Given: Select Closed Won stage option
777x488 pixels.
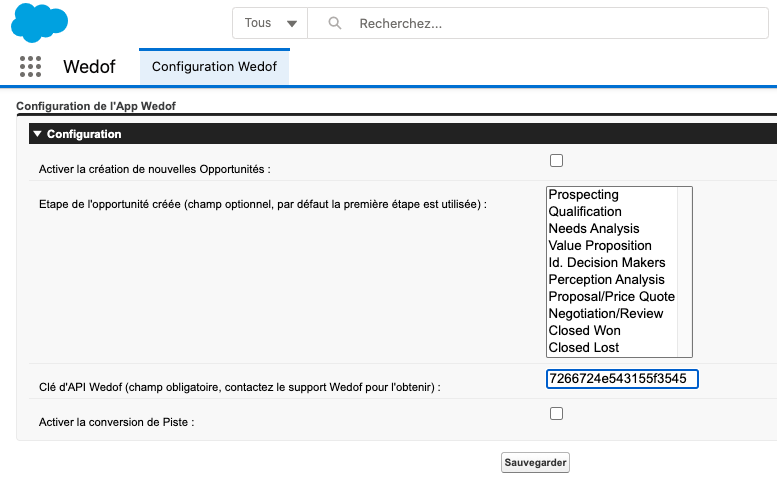Looking at the screenshot, I should [612, 330].
